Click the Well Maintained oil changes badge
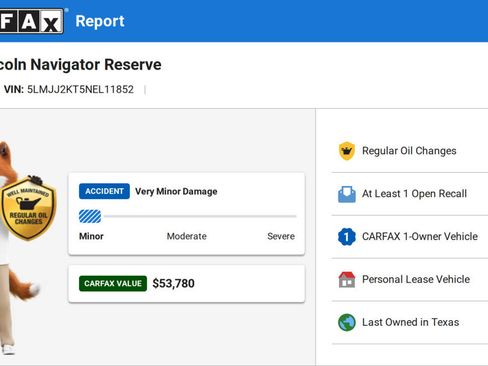Screen dimensions: 488x366 [28, 208]
